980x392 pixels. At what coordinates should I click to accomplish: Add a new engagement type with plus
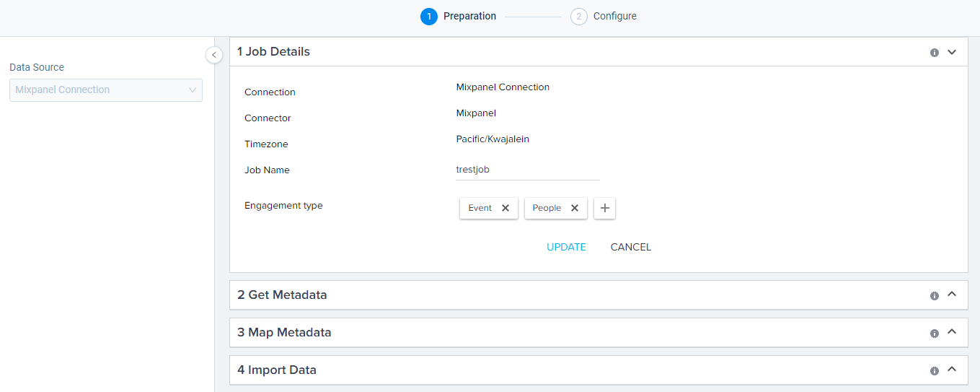(x=604, y=208)
